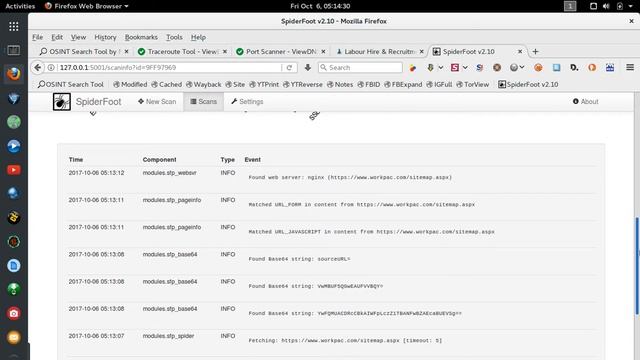Open the Scans list page
Screen dimensions: 640x360
[203, 102]
